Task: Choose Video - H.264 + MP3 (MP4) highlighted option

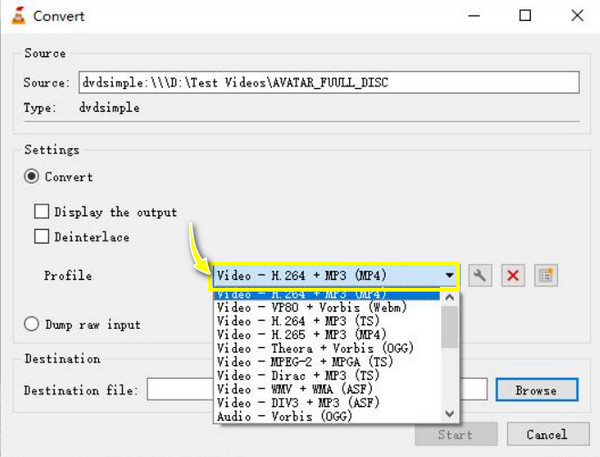Action: coord(326,295)
